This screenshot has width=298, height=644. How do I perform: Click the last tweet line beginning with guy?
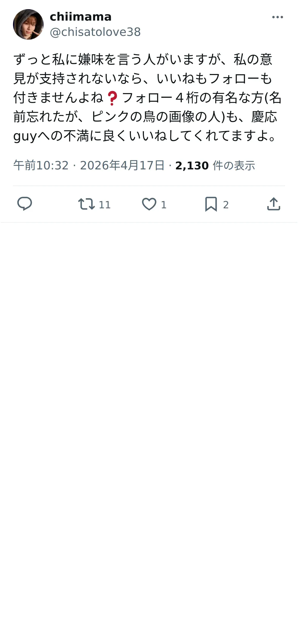click(x=145, y=136)
